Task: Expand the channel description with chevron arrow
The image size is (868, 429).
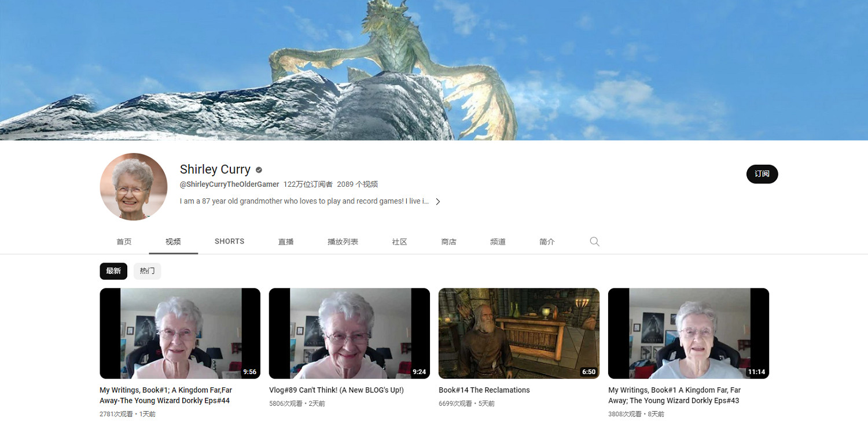Action: point(438,202)
